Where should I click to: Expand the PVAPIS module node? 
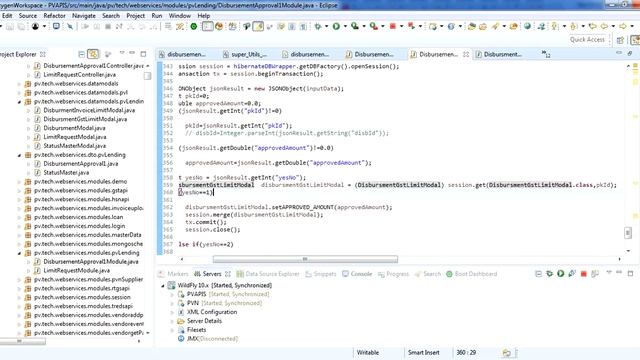(172, 294)
